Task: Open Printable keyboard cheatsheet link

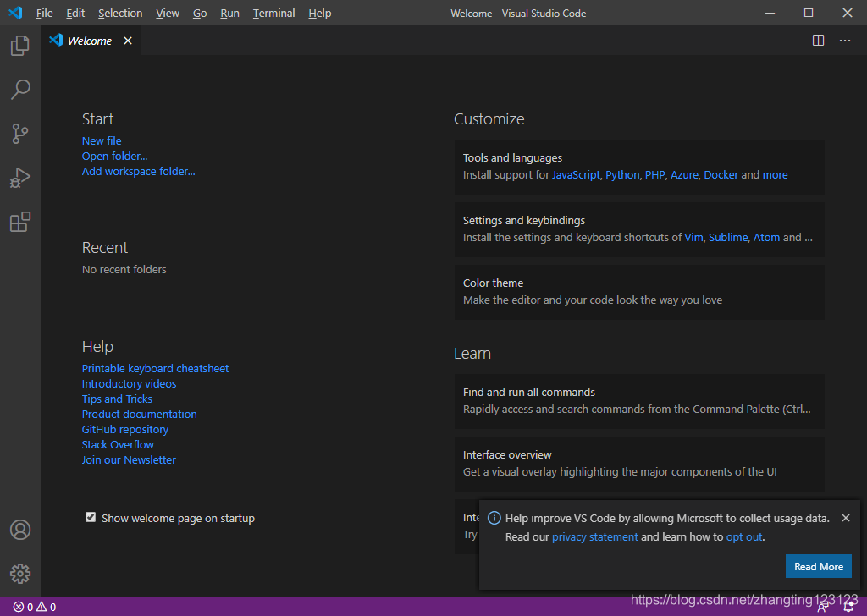Action: pyautogui.click(x=156, y=368)
